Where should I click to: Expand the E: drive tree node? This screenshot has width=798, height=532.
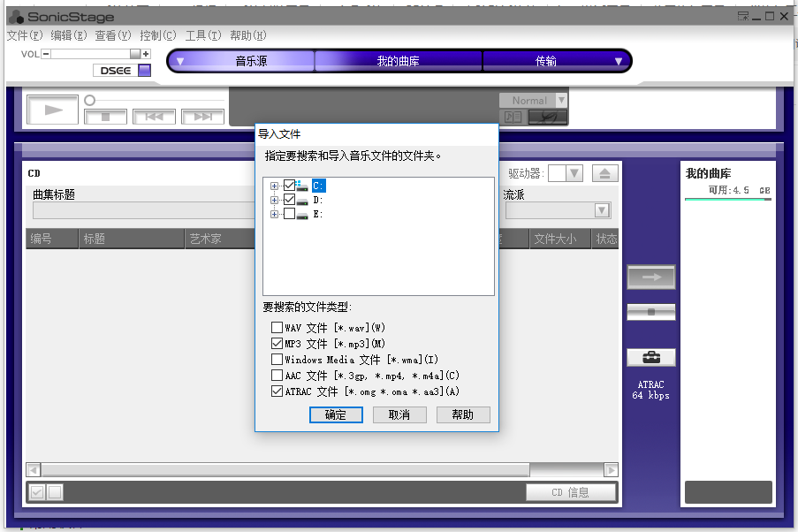(x=274, y=215)
